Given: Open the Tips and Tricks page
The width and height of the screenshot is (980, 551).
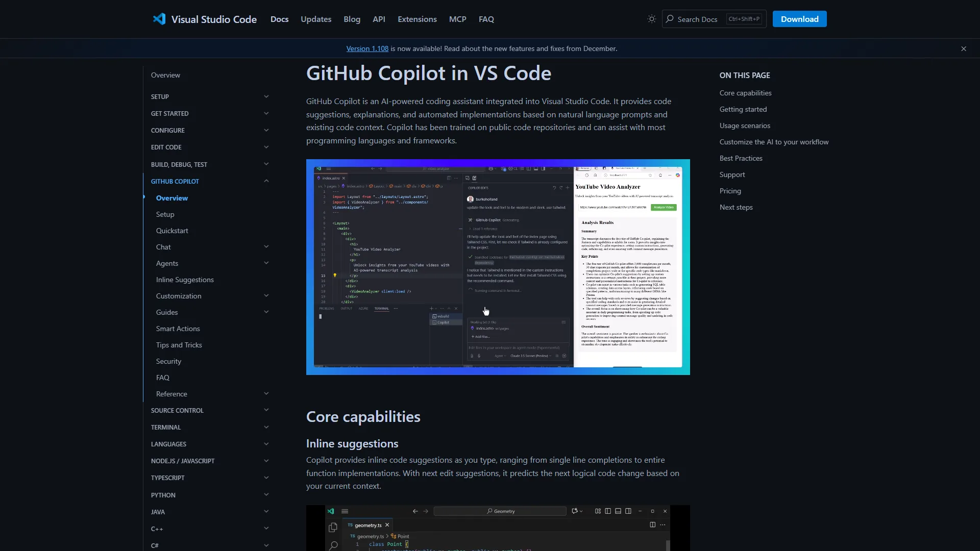Looking at the screenshot, I should (179, 345).
